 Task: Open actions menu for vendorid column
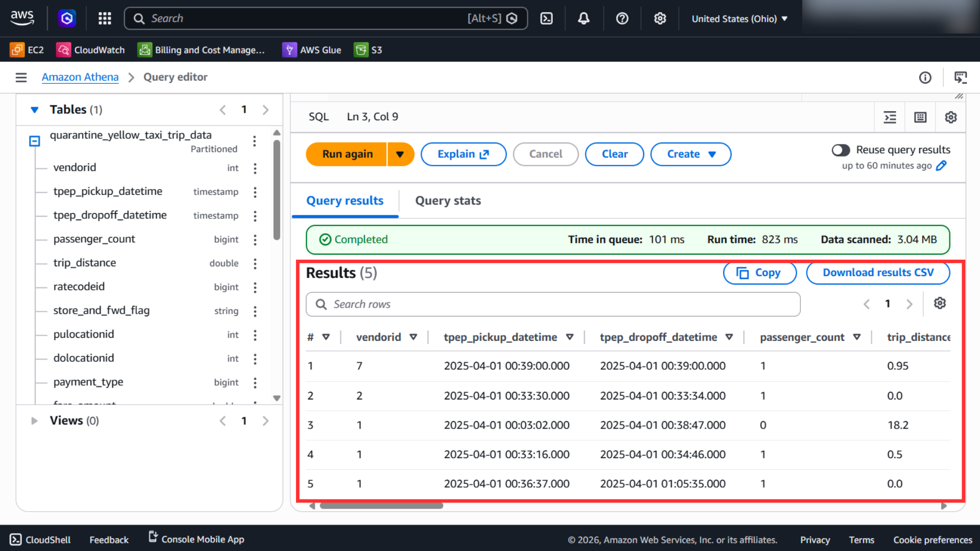click(x=255, y=168)
